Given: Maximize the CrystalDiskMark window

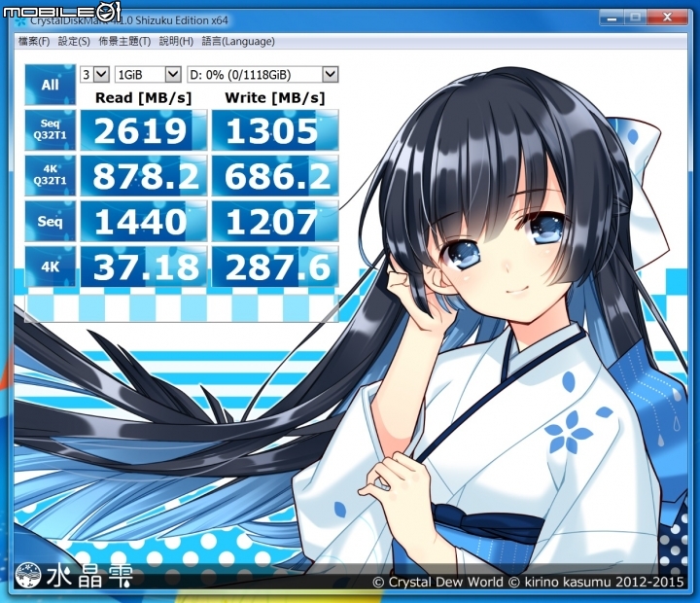Looking at the screenshot, I should (x=636, y=18).
